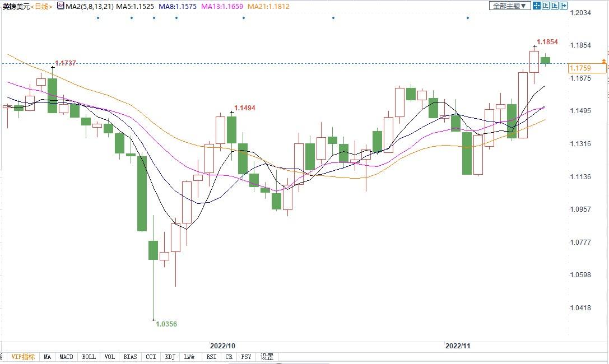
Task: Click the rightmost blue event dot
Action: click(x=468, y=18)
